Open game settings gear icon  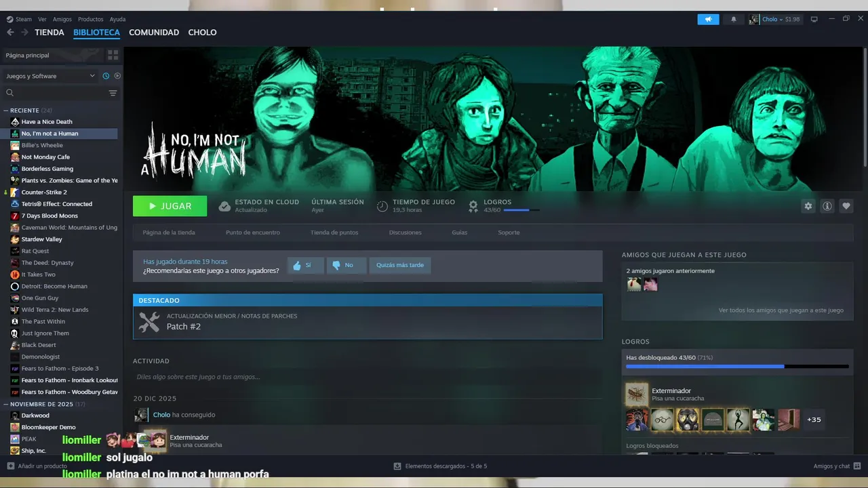(x=808, y=206)
